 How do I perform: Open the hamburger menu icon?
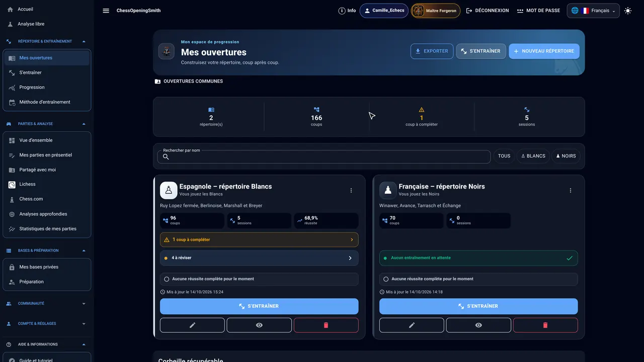tap(106, 11)
